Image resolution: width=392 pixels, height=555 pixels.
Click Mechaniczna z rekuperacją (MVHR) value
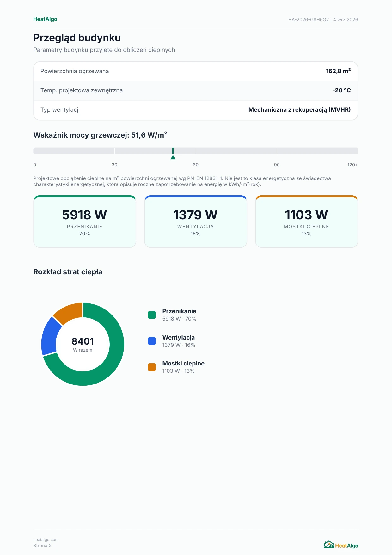pos(300,110)
